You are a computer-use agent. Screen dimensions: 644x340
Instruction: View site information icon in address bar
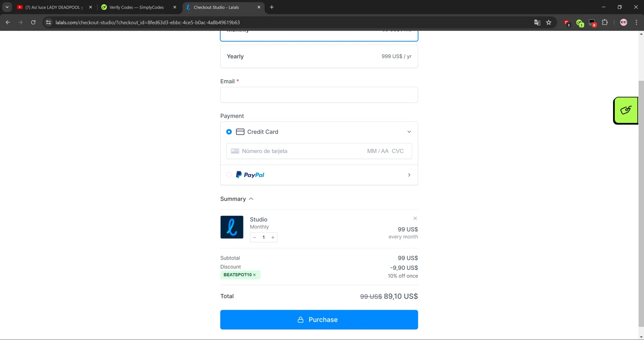(x=48, y=22)
